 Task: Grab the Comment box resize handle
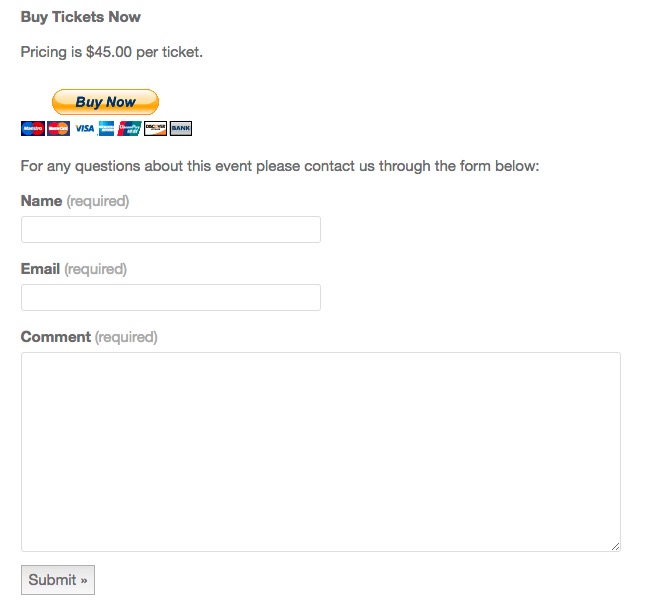click(x=615, y=546)
